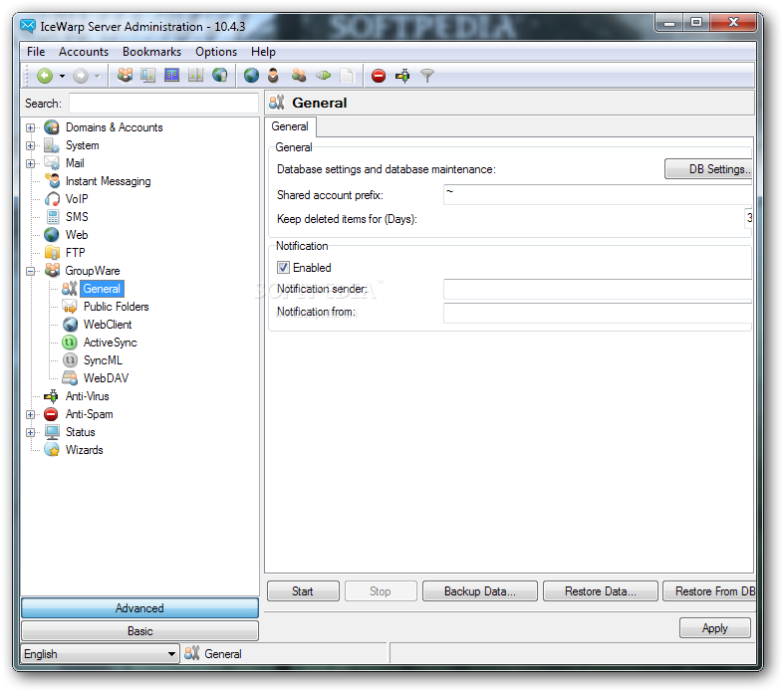Image resolution: width=784 pixels, height=692 pixels.
Task: Click the Status monitor icon in tree
Action: coord(52,432)
